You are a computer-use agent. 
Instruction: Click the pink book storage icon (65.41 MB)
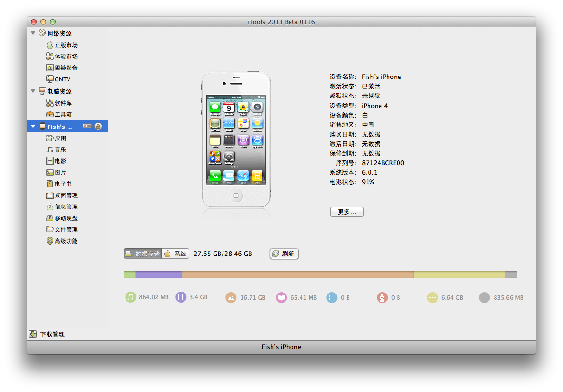[281, 297]
